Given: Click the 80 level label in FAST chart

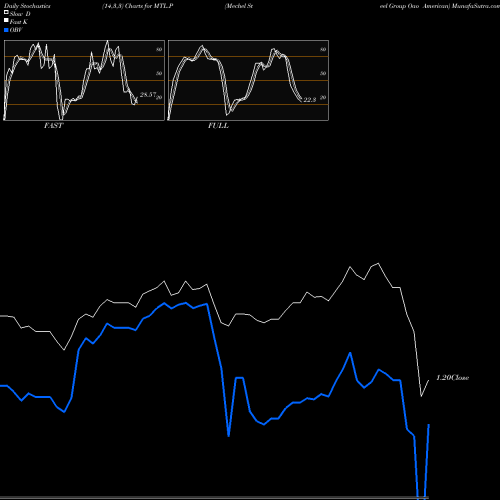Looking at the screenshot, I should coord(159,49).
